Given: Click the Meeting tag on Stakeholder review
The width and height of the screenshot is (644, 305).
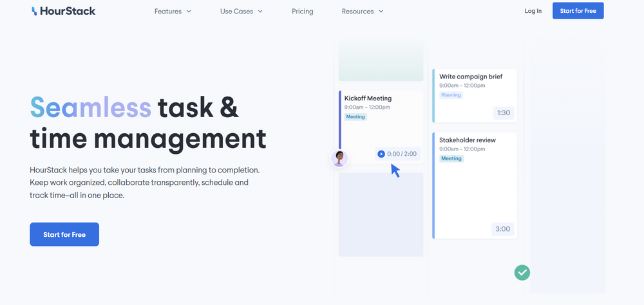Looking at the screenshot, I should (451, 158).
